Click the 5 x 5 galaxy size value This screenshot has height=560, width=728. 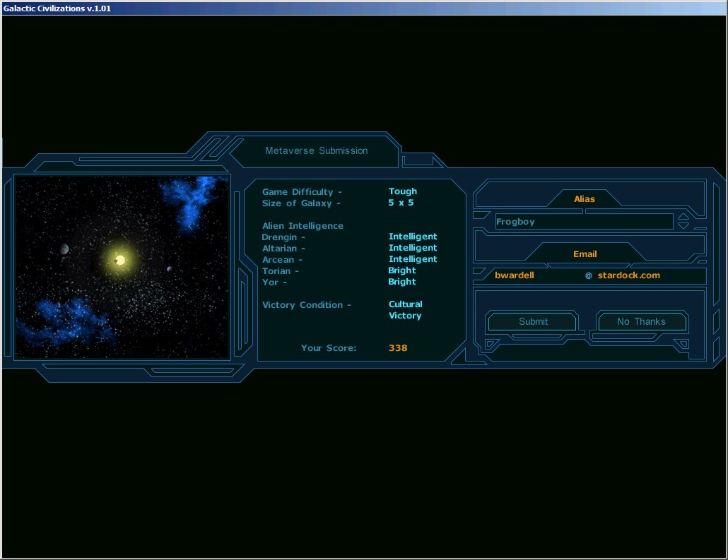(x=401, y=203)
